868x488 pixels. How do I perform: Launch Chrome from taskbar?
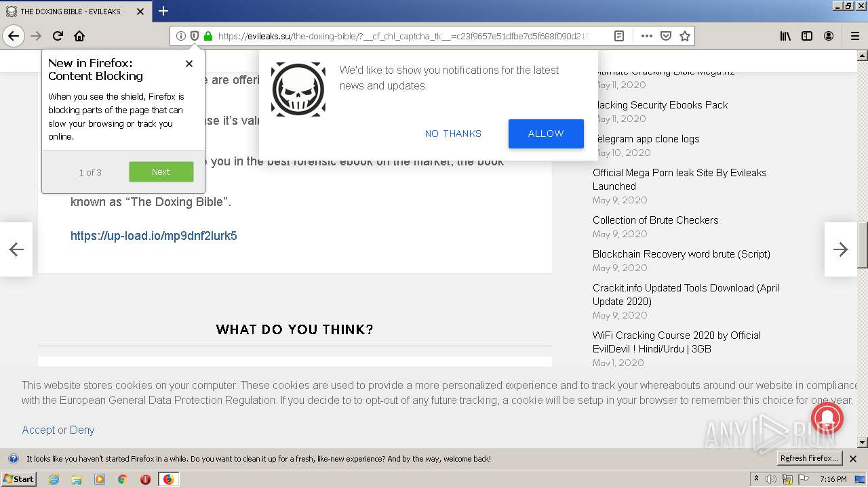(123, 479)
